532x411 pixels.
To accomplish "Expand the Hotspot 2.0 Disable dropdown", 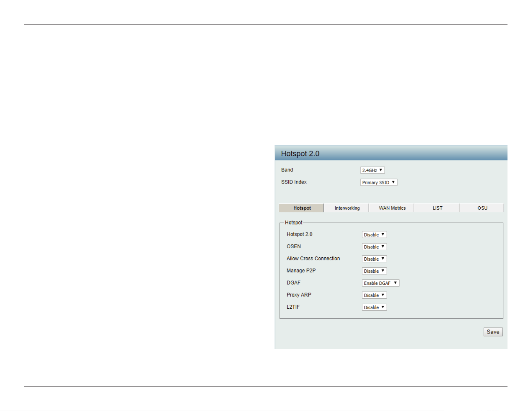I will tap(374, 235).
